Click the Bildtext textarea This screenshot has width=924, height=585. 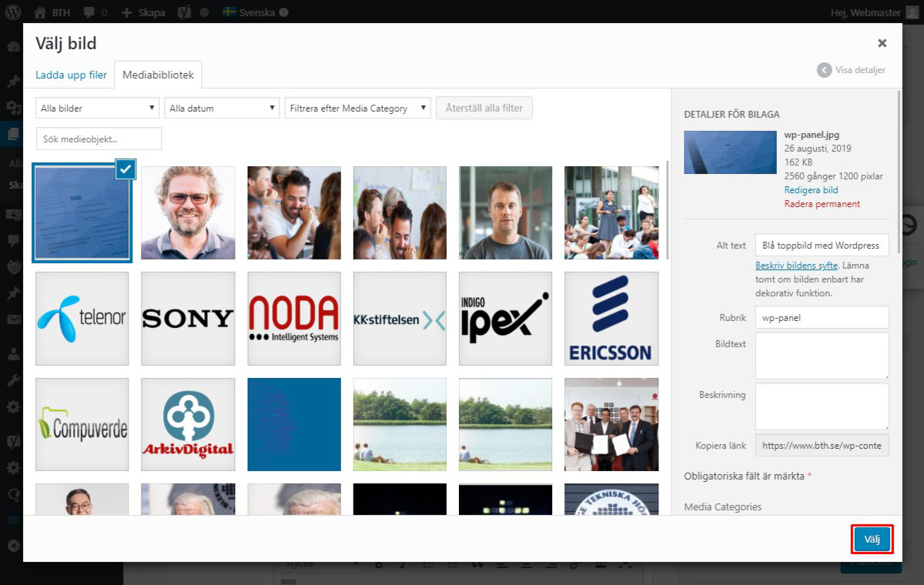[x=822, y=356]
